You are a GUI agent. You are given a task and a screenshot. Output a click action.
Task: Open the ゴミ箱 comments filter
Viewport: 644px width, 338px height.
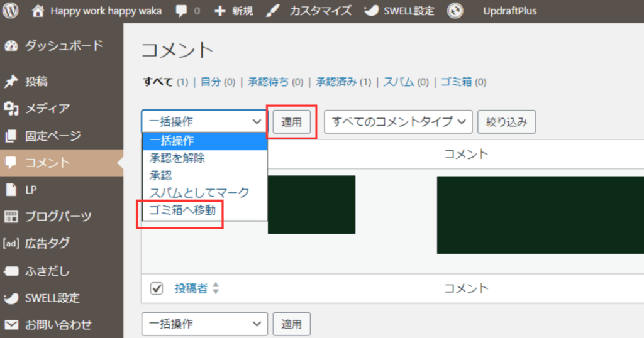click(457, 82)
